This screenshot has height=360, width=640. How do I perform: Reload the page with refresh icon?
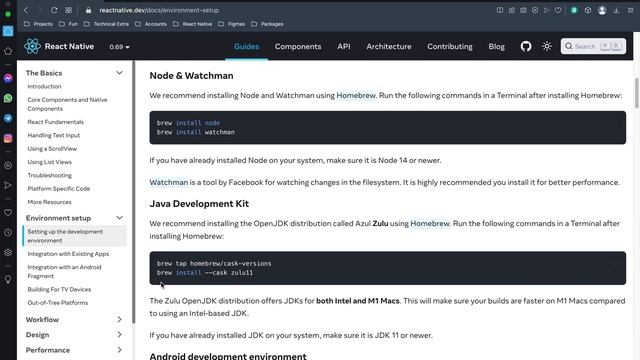(54, 10)
